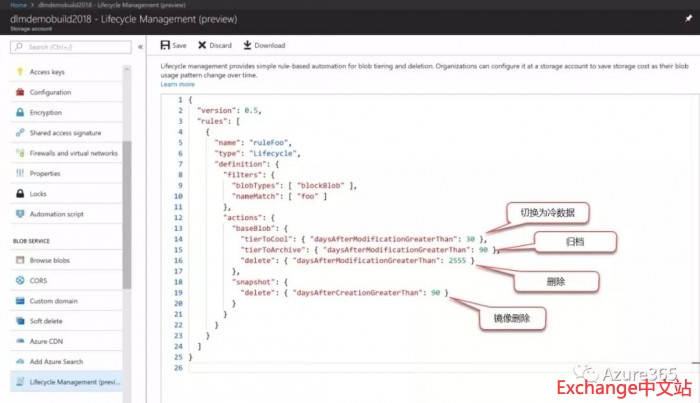This screenshot has height=403, width=700.
Task: Click the Firewalls and virtual networks icon
Action: coord(21,153)
